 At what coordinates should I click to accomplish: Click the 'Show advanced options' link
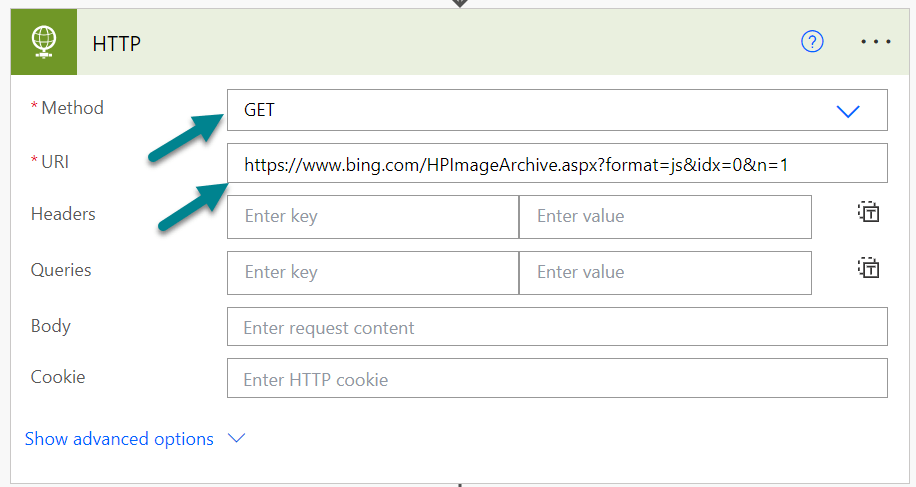[x=119, y=439]
